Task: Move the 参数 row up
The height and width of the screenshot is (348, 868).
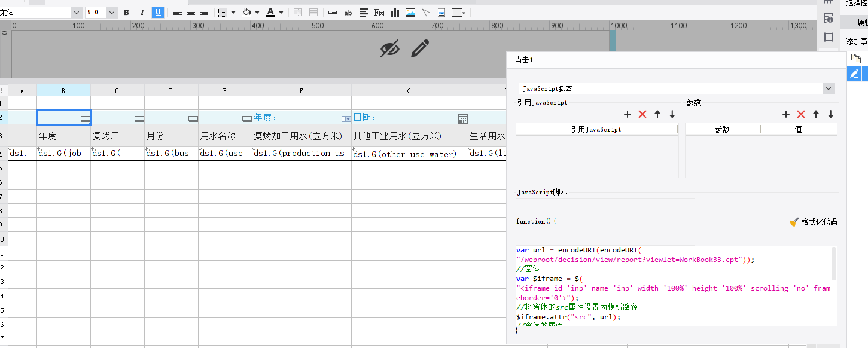Action: pos(816,114)
